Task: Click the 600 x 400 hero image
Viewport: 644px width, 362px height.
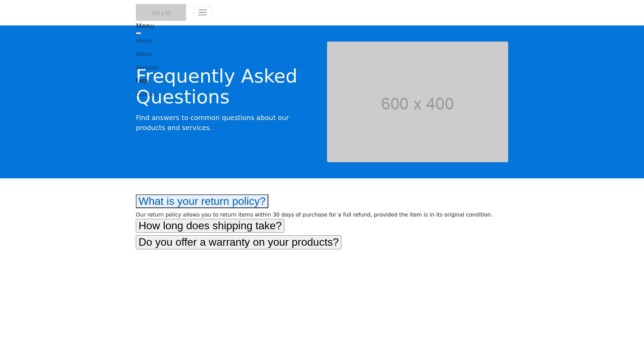Action: coord(417,102)
